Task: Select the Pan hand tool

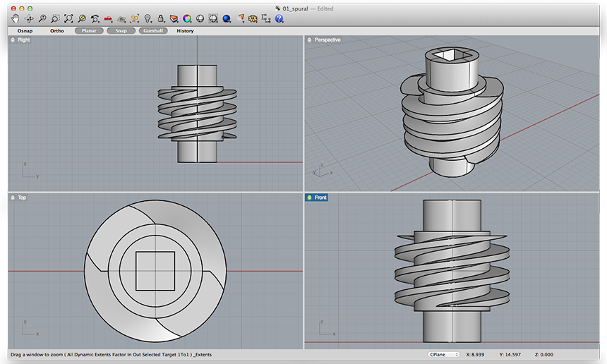Action: coord(15,18)
